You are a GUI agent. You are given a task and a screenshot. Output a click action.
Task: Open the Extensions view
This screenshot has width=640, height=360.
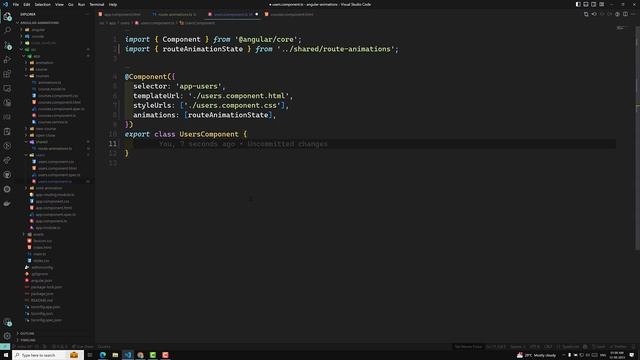click(x=7, y=74)
